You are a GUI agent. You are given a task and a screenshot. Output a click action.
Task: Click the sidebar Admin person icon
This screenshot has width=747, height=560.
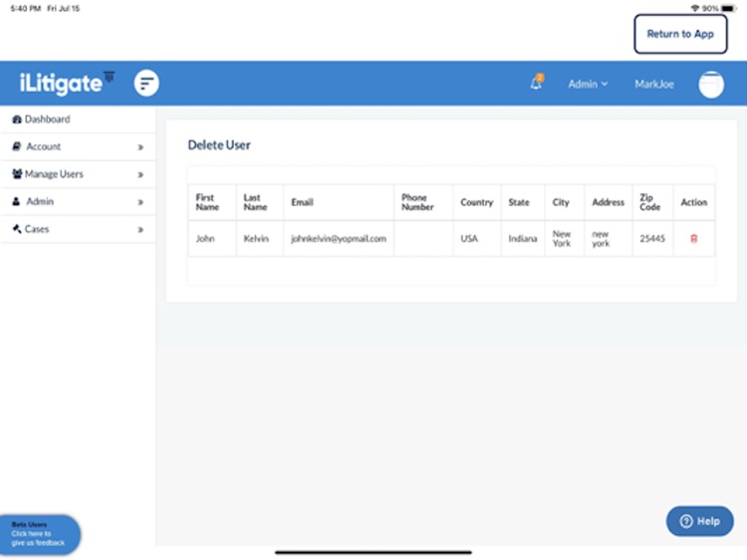[16, 201]
